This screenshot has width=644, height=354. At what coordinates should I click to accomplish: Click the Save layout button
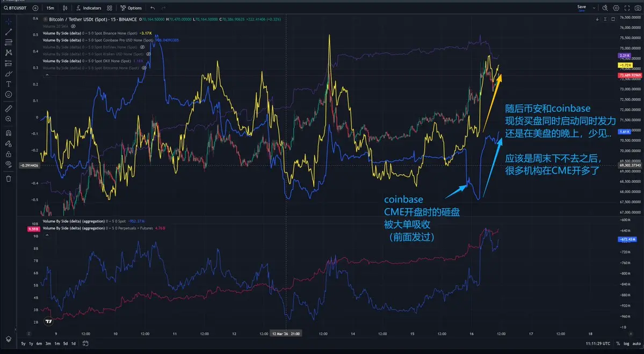[582, 8]
